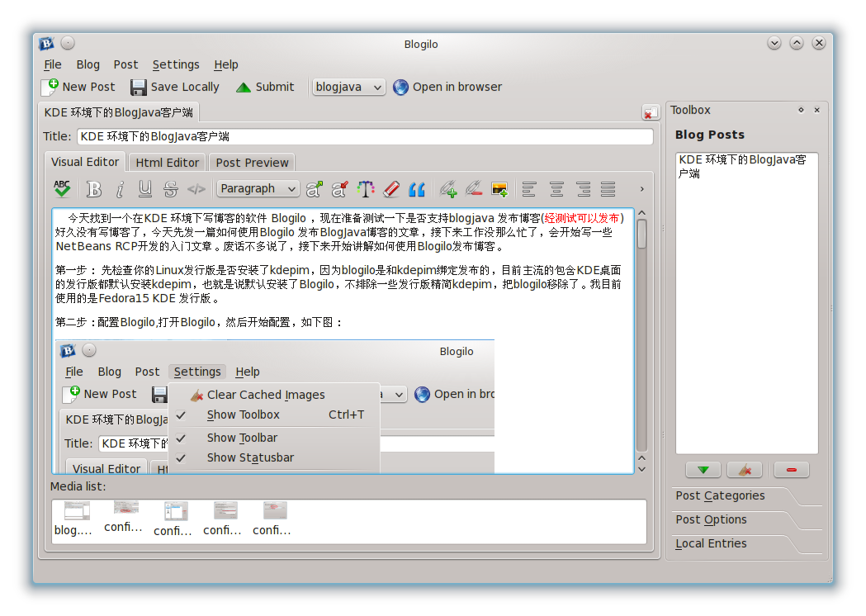Image resolution: width=866 pixels, height=616 pixels.
Task: Expand the editor toolbar overflow chevron
Action: [641, 189]
